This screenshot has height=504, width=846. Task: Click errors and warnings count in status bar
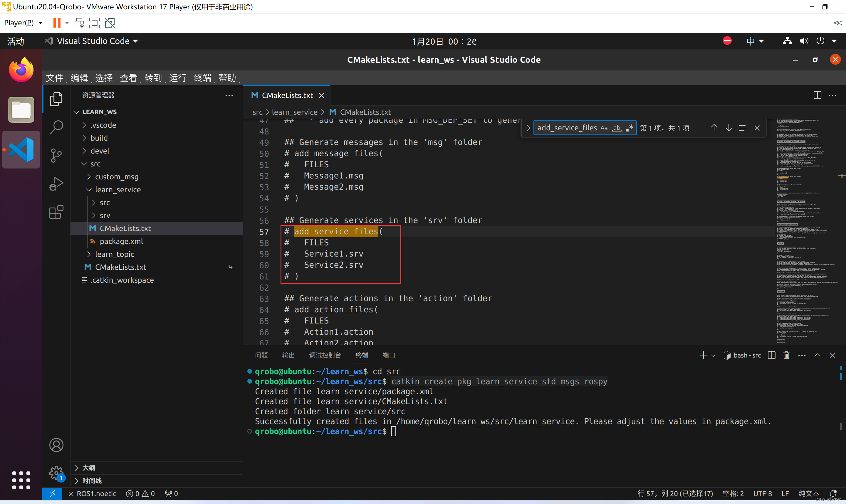point(140,493)
